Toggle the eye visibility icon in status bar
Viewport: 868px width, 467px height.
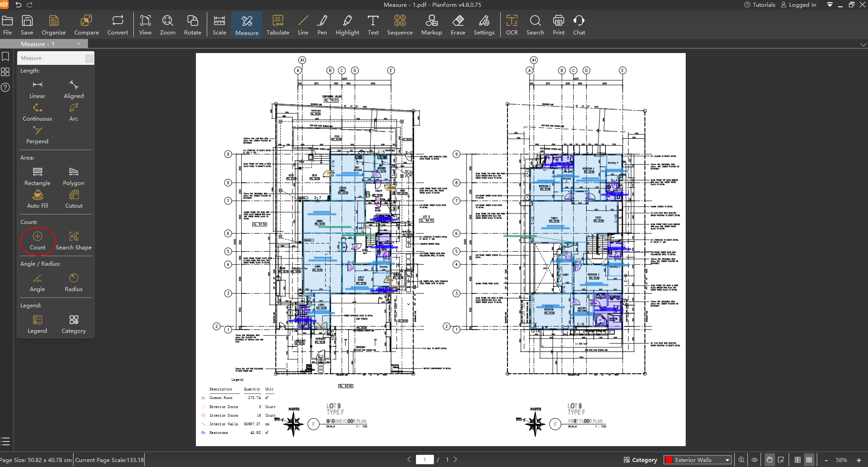(x=755, y=460)
